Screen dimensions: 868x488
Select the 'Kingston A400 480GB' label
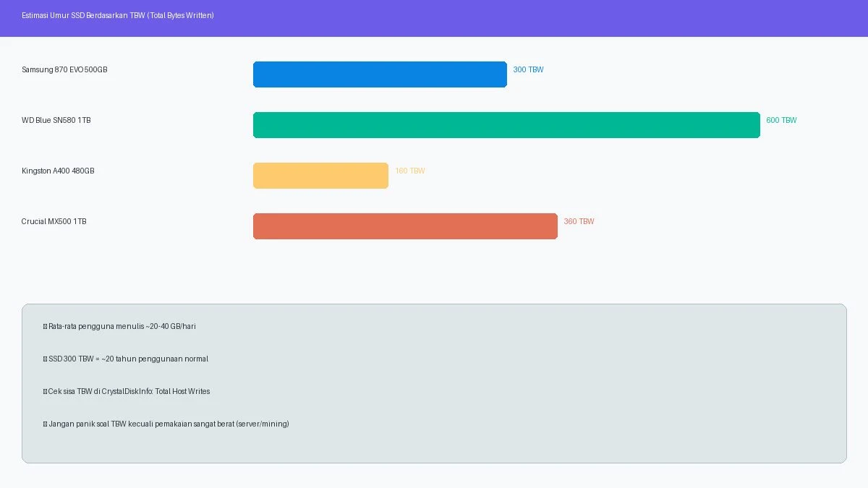[58, 171]
